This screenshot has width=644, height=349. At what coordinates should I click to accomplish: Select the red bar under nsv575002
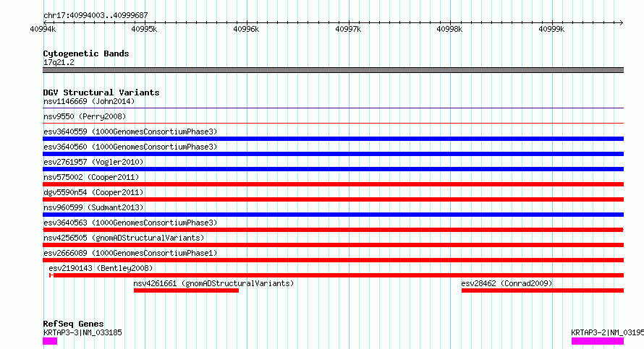point(333,184)
